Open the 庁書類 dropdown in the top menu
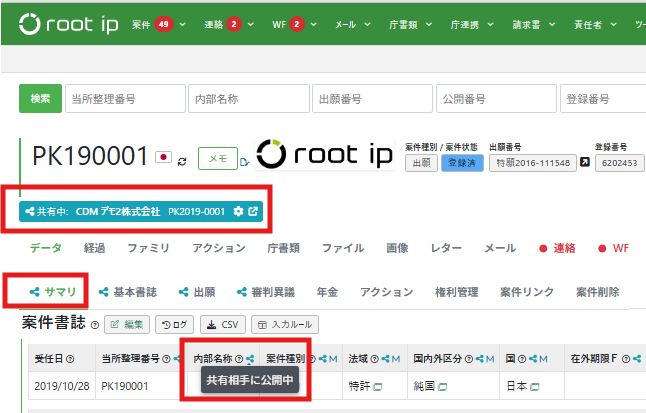This screenshot has width=646, height=413. coord(410,25)
